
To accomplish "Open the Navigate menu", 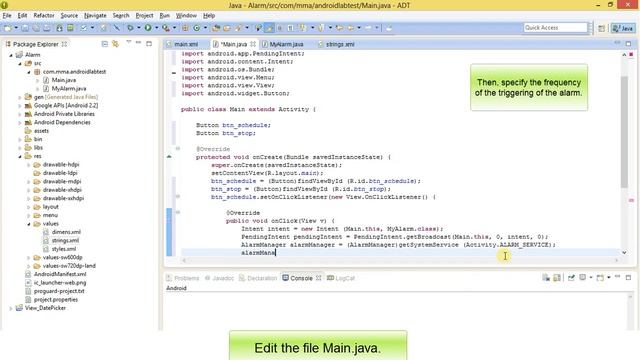I will 95,16.
